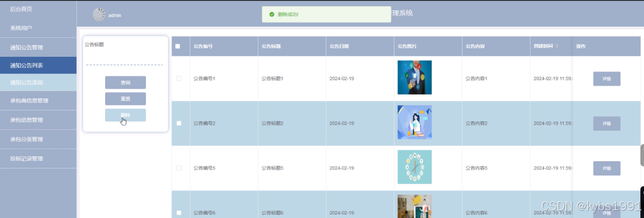Click the 公告内容5 cell
Image resolution: width=644 pixels, height=218 pixels.
point(496,168)
